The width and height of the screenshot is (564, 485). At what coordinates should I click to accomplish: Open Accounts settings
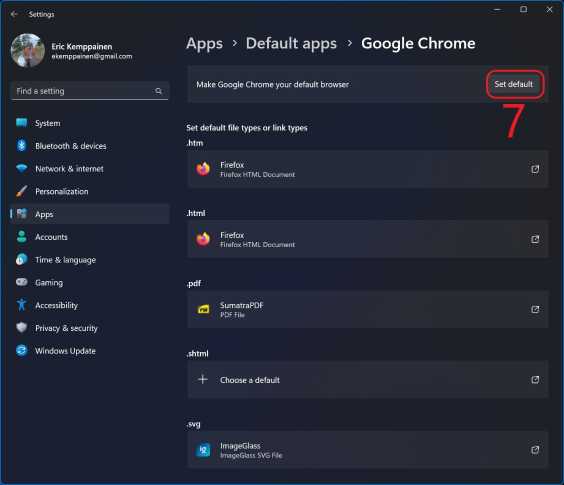tap(90, 237)
